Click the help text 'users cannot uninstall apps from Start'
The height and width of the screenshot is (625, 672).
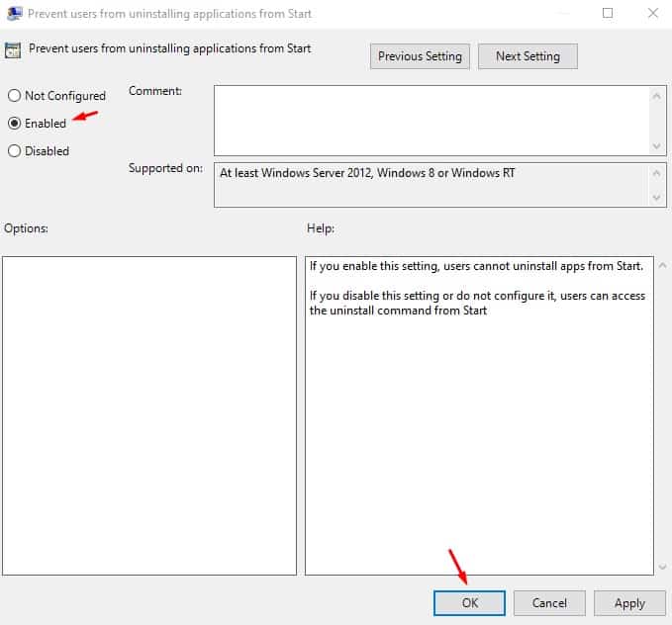point(543,266)
